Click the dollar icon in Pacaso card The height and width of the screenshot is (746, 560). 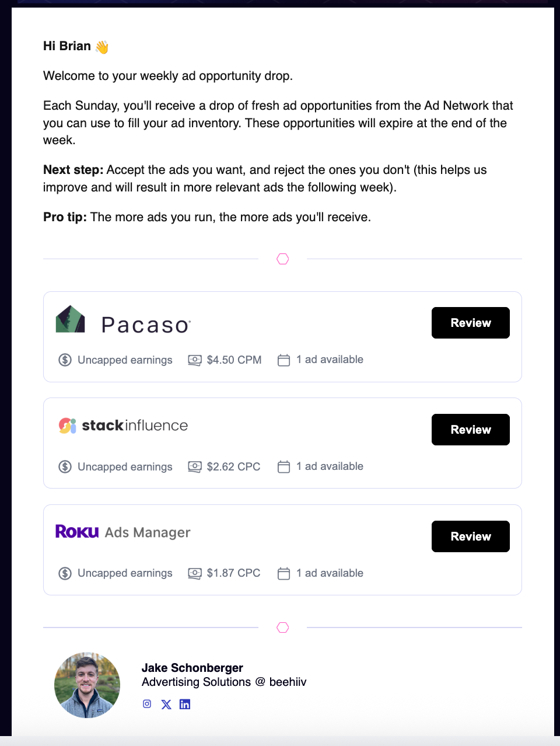click(65, 360)
